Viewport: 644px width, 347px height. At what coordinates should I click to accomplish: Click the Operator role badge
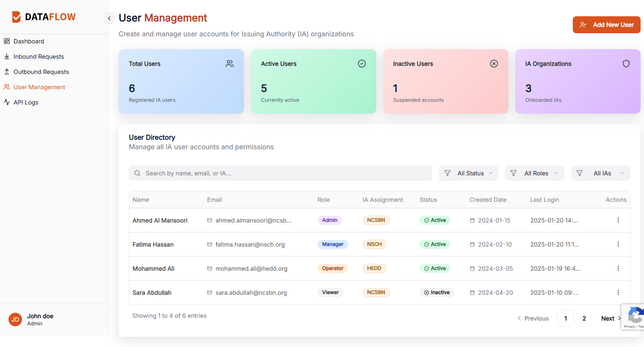point(333,268)
